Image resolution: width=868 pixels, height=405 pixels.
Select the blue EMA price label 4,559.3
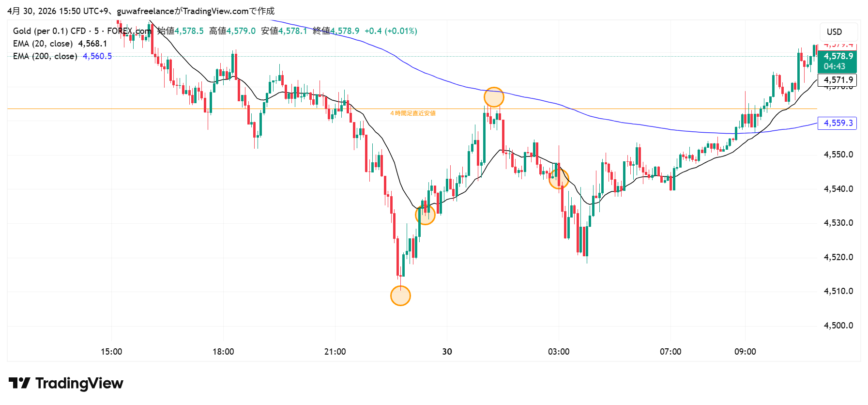pos(838,123)
